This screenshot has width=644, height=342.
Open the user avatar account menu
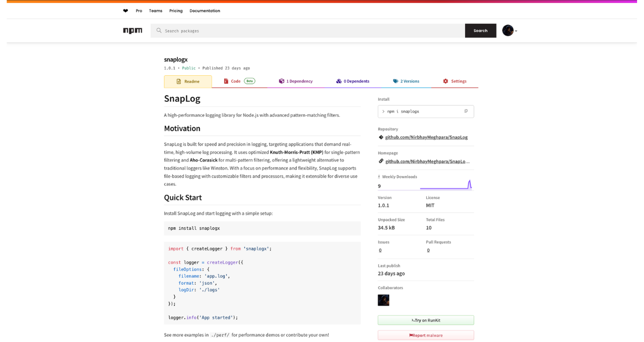pos(510,30)
